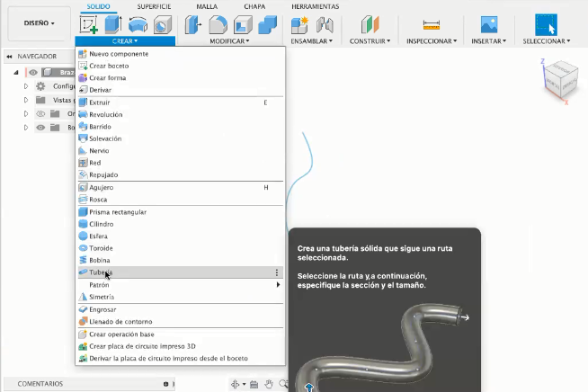This screenshot has width=588, height=392.
Task: Click the Hole toolbar icon
Action: (x=163, y=25)
